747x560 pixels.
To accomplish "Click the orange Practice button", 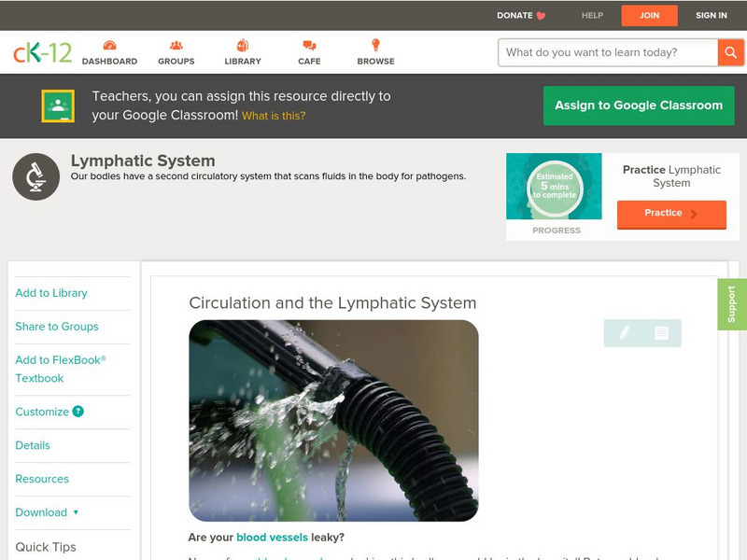I will [x=671, y=215].
